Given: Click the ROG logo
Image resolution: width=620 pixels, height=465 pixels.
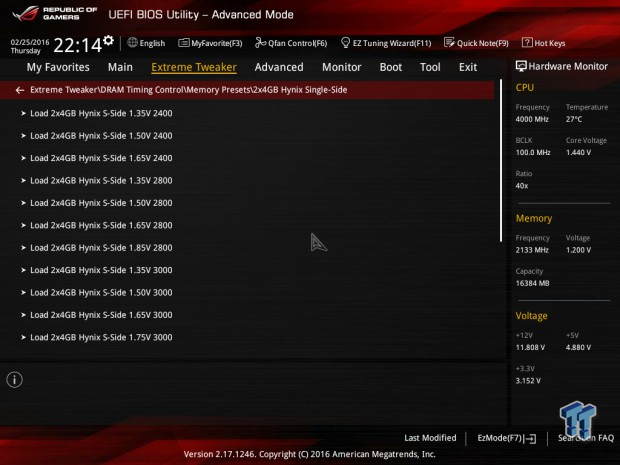Looking at the screenshot, I should (25, 13).
